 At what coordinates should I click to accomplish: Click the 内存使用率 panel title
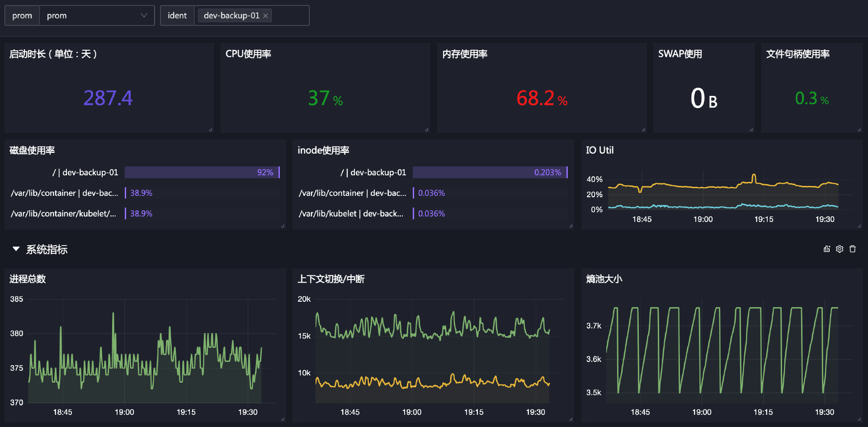pos(465,54)
